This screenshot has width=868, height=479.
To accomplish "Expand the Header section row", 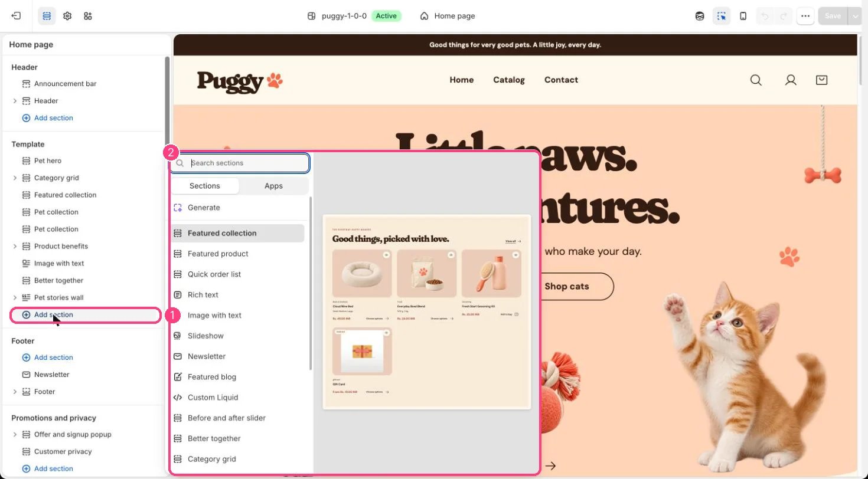I will 15,101.
